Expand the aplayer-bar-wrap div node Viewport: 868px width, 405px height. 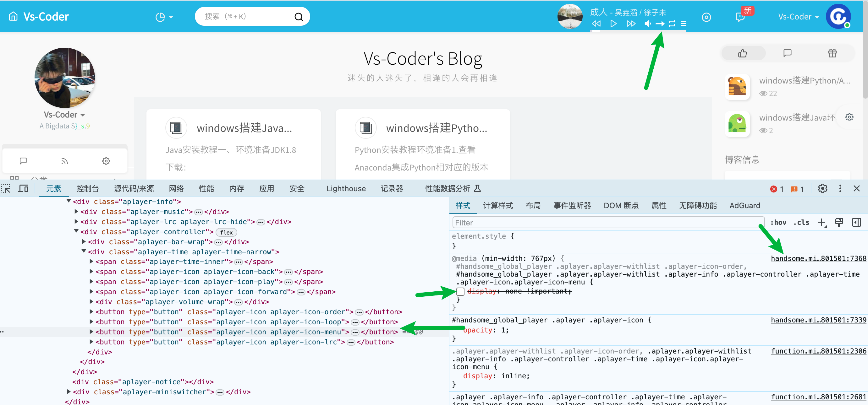[84, 241]
